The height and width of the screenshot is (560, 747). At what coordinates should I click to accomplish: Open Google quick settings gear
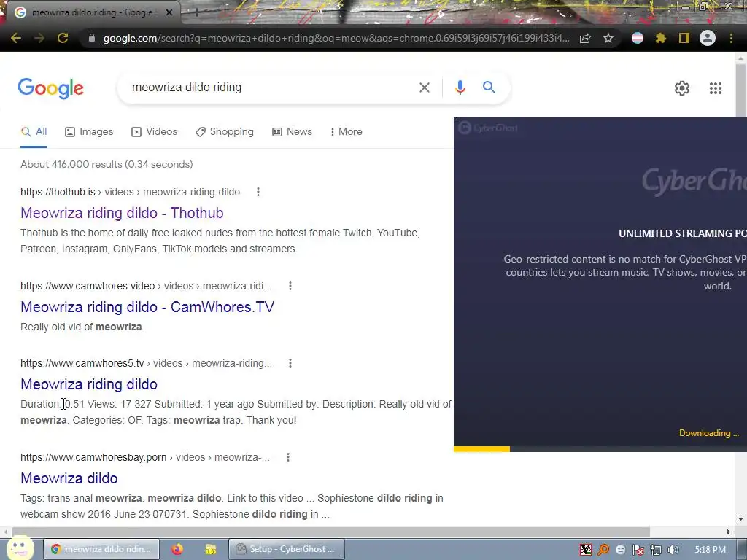coord(682,88)
